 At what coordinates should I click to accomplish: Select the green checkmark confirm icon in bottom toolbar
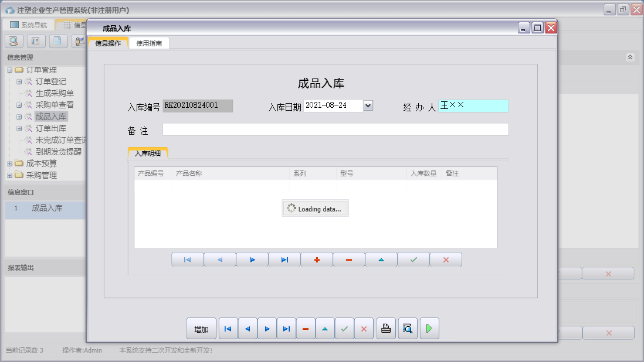point(344,328)
